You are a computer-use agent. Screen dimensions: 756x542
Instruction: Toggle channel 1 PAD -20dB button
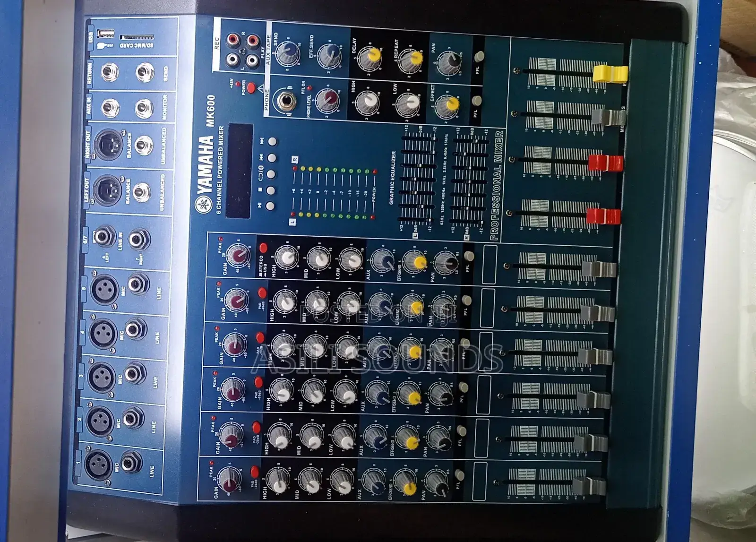point(255,471)
